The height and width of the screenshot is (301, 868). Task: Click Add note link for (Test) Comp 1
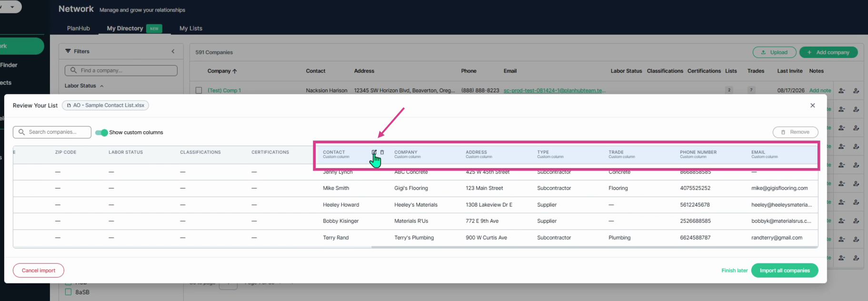pyautogui.click(x=820, y=90)
